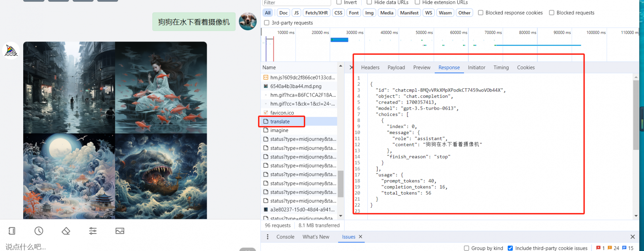Switch to the Initiator tab
Screen dimensions: 644x251
pyautogui.click(x=477, y=68)
